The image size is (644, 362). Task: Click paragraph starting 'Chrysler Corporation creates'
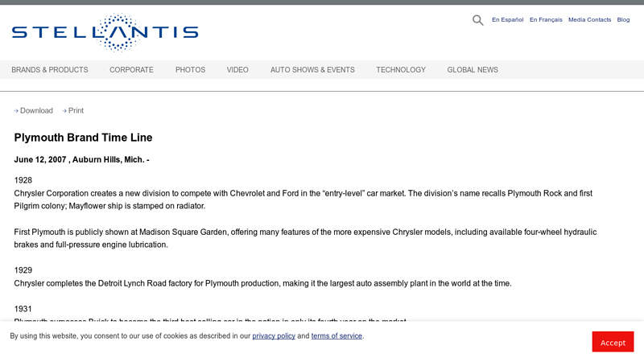pos(303,200)
